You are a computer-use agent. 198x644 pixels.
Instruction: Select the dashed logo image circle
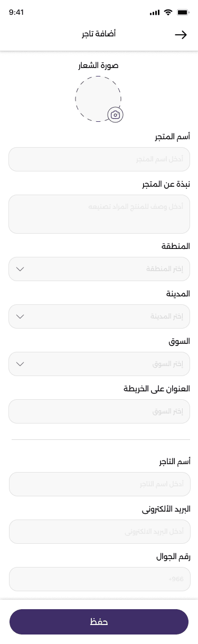coord(98,99)
